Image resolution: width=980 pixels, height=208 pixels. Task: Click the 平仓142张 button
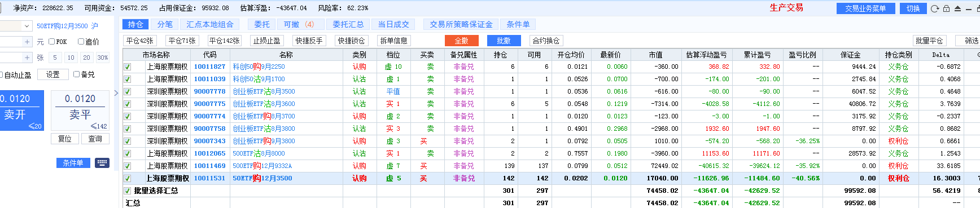(x=225, y=41)
